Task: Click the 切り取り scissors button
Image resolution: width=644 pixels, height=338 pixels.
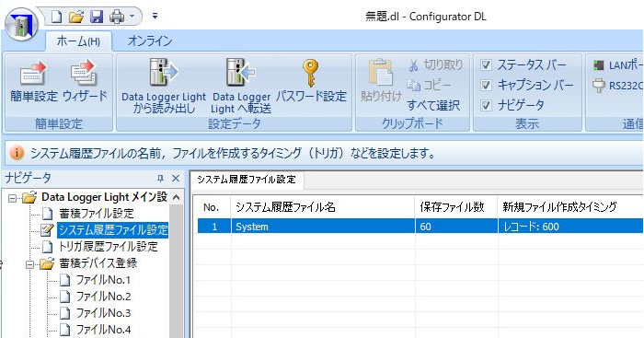Action: pyautogui.click(x=435, y=65)
